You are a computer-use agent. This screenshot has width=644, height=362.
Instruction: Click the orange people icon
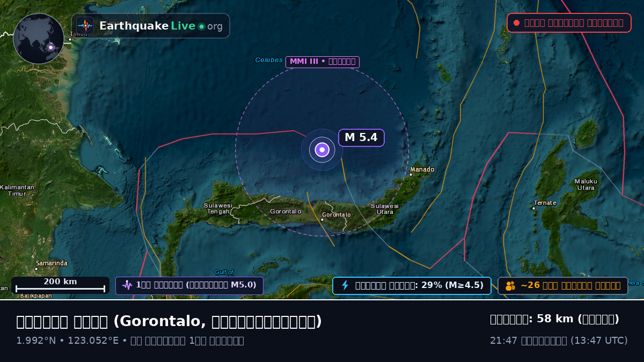tap(510, 286)
